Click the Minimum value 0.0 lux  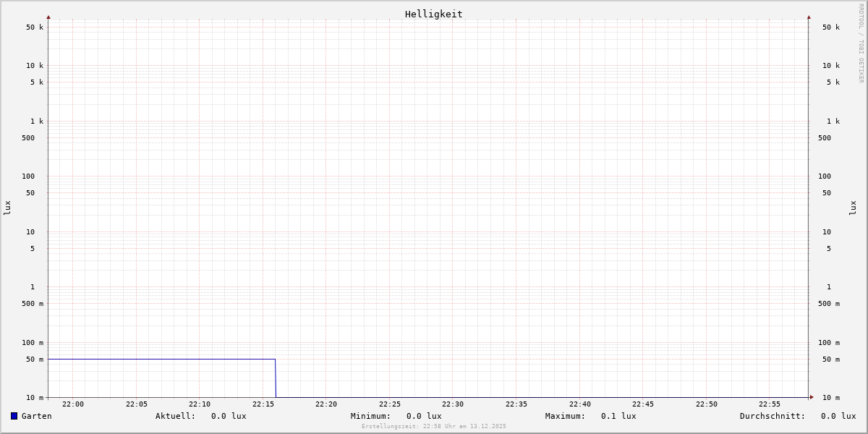tap(424, 416)
